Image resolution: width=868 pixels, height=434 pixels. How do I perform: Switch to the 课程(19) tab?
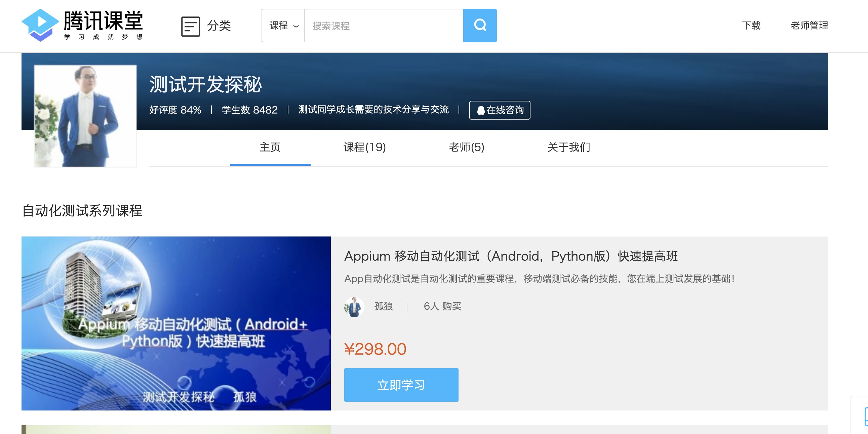click(365, 147)
